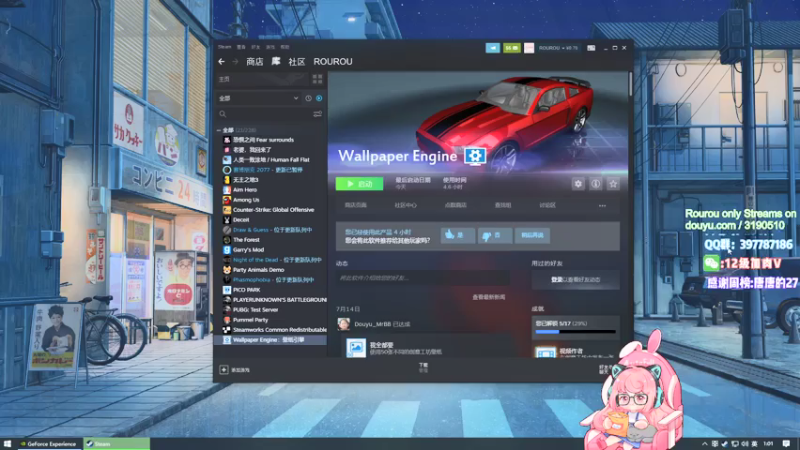The width and height of the screenshot is (800, 450).
Task: Click the thumbs-down not recommend button
Action: coord(495,235)
